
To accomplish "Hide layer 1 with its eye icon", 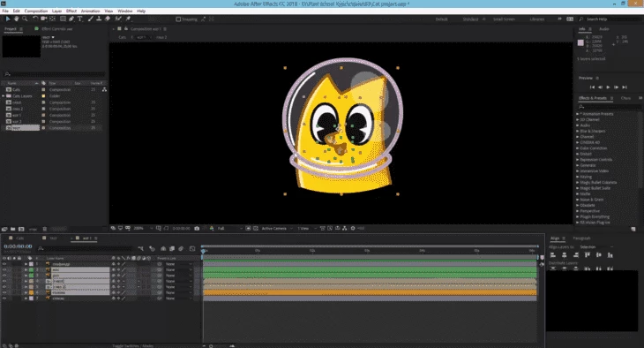I will pos(4,264).
